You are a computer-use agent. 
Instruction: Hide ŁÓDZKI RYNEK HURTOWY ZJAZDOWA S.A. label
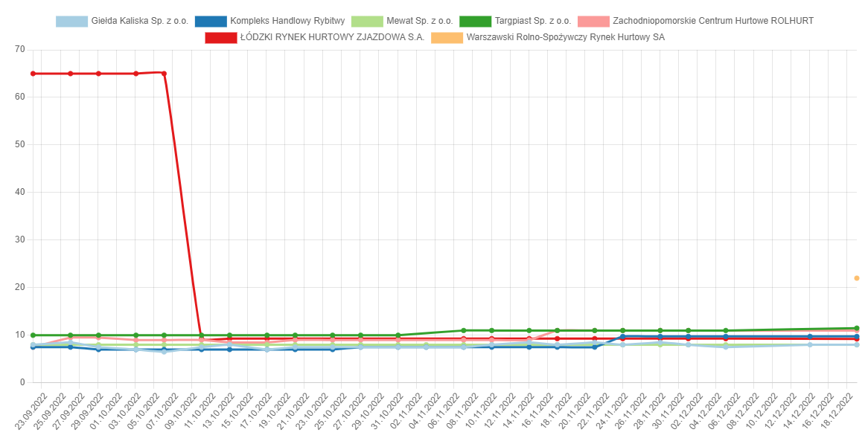[x=332, y=37]
